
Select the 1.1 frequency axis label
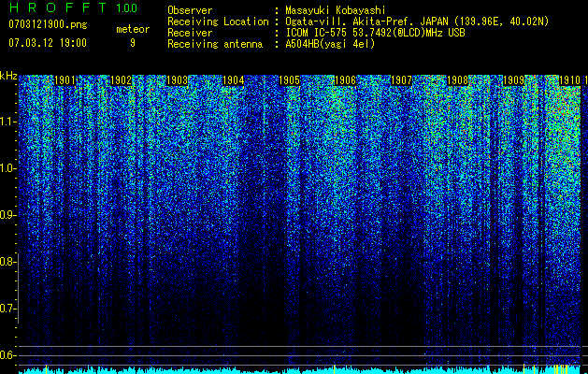pos(7,122)
